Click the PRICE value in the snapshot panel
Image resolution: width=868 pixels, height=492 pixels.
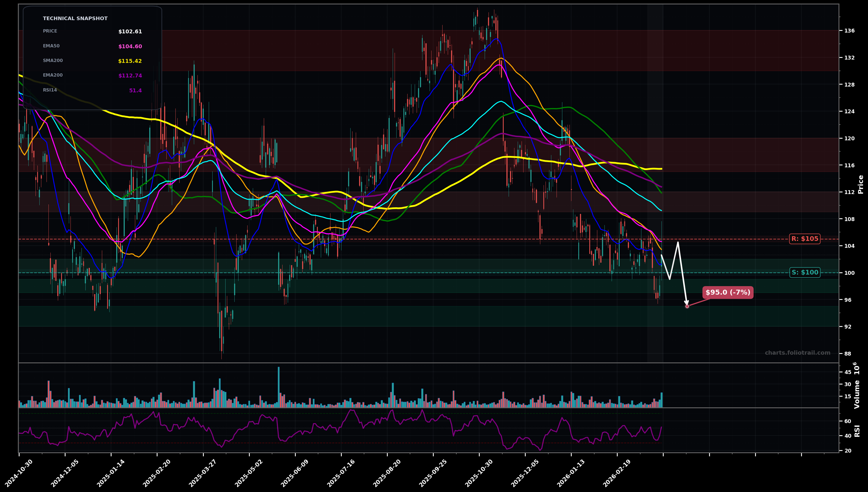130,31
